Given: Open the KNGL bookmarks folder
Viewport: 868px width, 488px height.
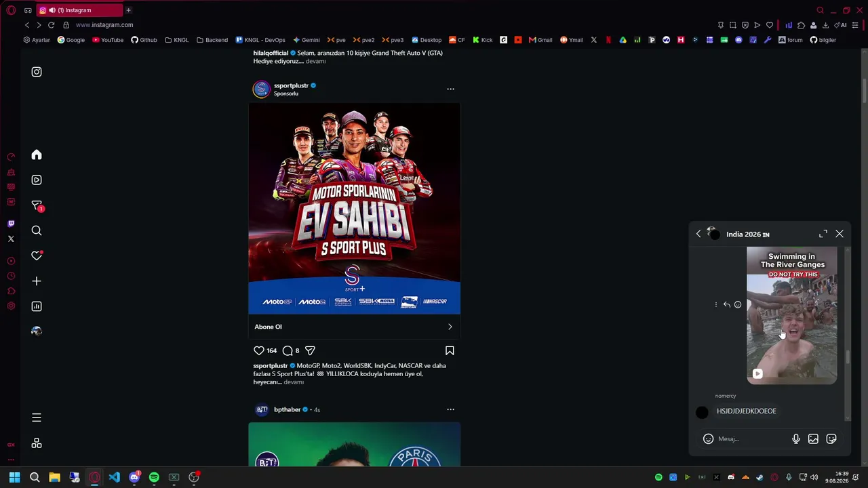Looking at the screenshot, I should pyautogui.click(x=176, y=40).
